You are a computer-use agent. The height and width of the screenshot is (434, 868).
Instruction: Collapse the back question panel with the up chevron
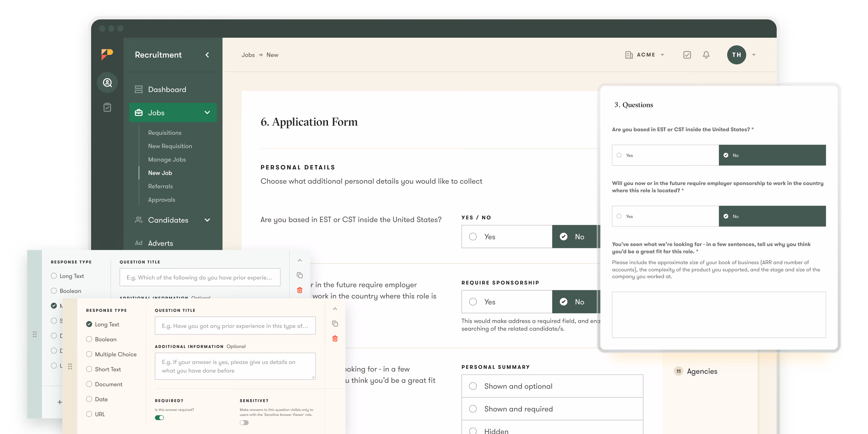click(x=300, y=260)
